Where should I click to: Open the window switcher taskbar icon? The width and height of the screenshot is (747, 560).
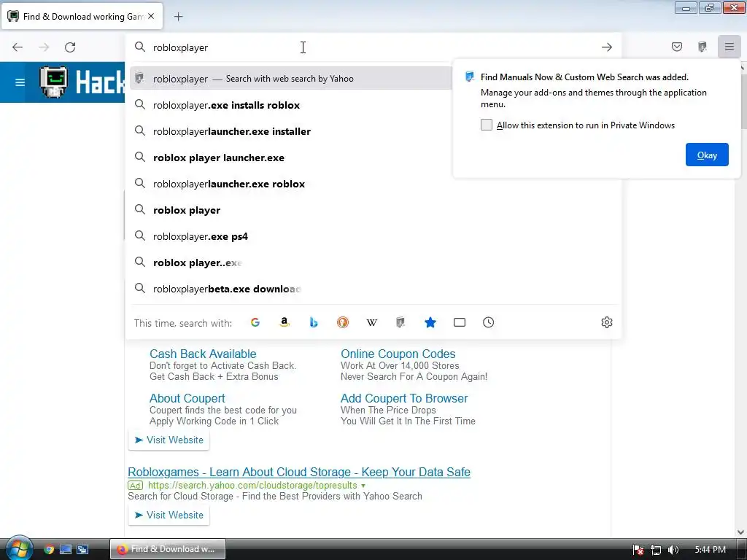(82, 549)
